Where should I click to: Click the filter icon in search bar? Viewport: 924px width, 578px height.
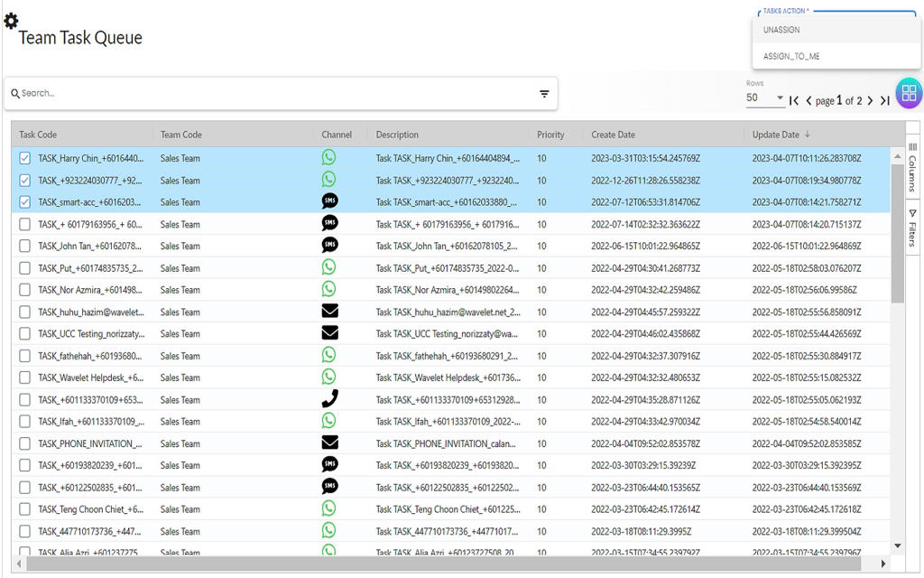[x=544, y=94]
